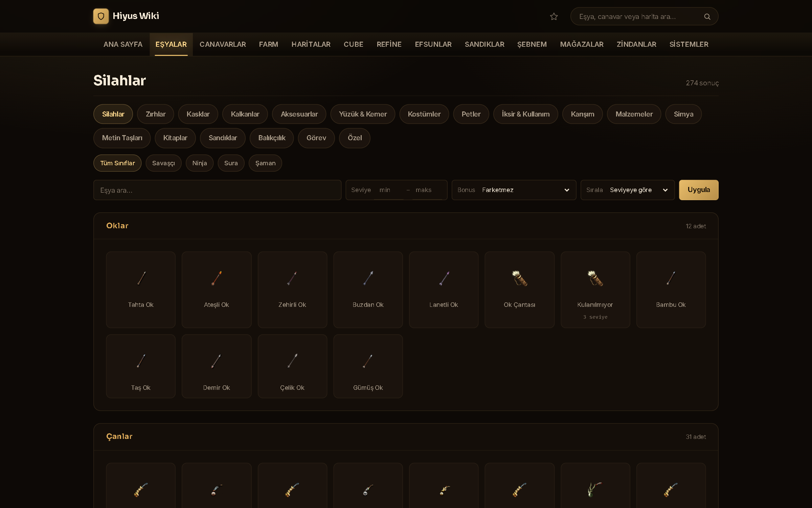Select the Malzemeler category chip
The image size is (812, 508).
click(x=634, y=114)
